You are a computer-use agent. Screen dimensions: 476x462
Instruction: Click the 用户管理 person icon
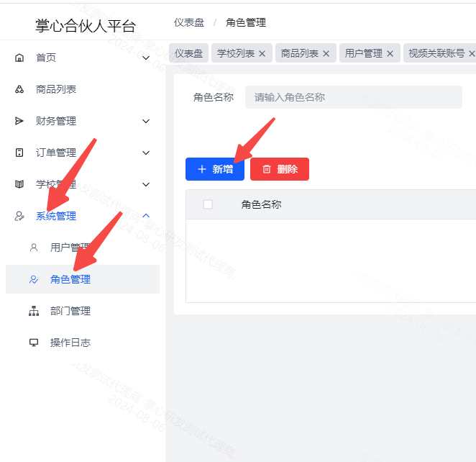(x=34, y=248)
